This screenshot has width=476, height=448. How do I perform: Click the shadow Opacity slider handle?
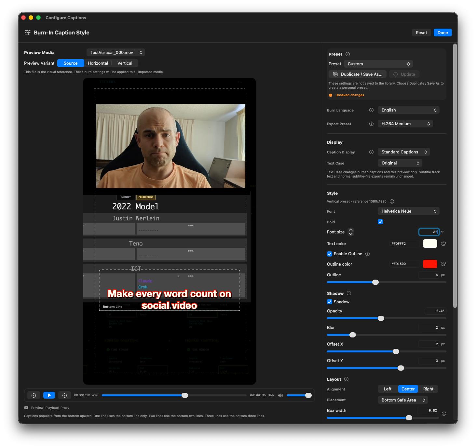coord(381,318)
